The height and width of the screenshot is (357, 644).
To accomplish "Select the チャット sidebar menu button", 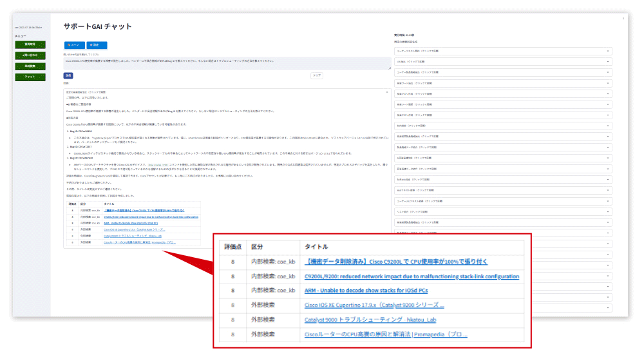I will point(30,77).
